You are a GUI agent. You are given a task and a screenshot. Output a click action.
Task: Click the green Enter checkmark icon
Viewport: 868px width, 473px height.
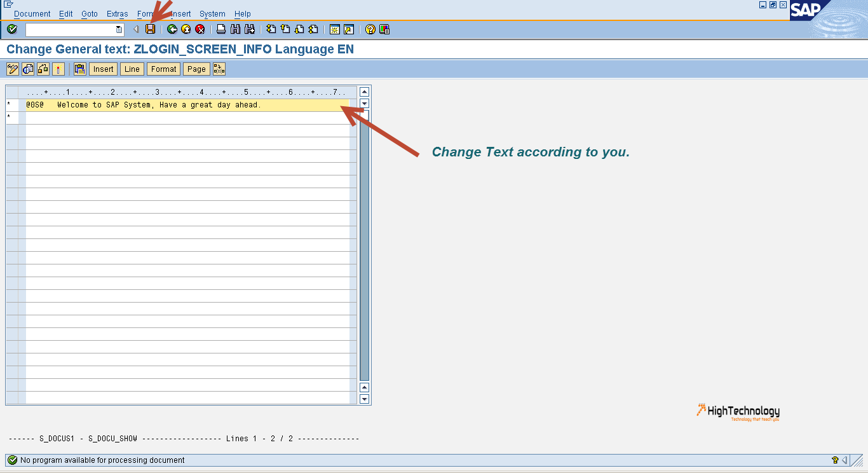point(12,29)
